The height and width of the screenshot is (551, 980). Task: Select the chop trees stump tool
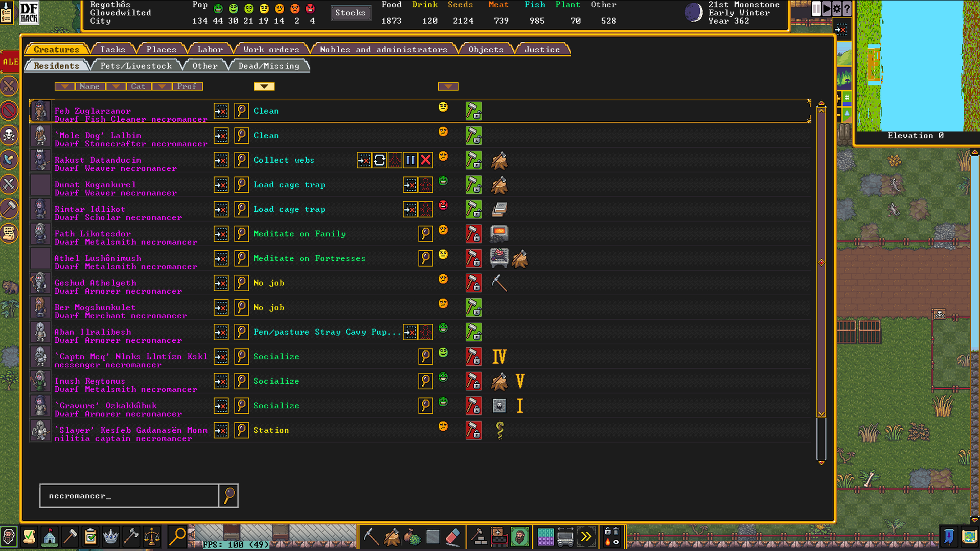[392, 537]
